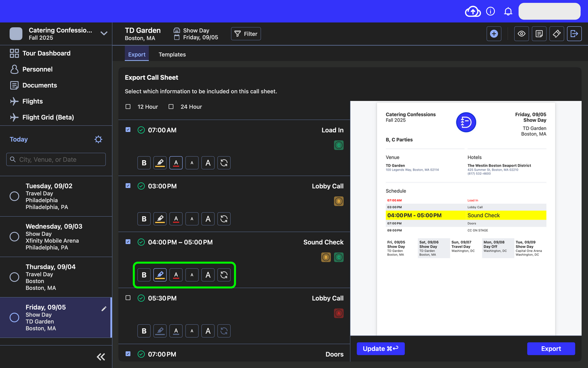This screenshot has width=588, height=368.
Task: Click green C party badge on Load In
Action: click(339, 145)
